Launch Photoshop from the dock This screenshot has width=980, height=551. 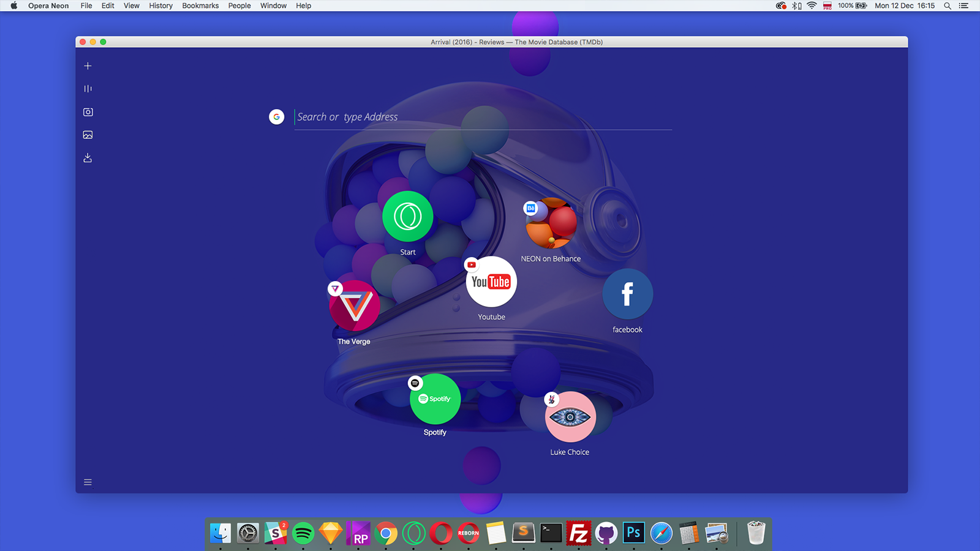click(633, 533)
